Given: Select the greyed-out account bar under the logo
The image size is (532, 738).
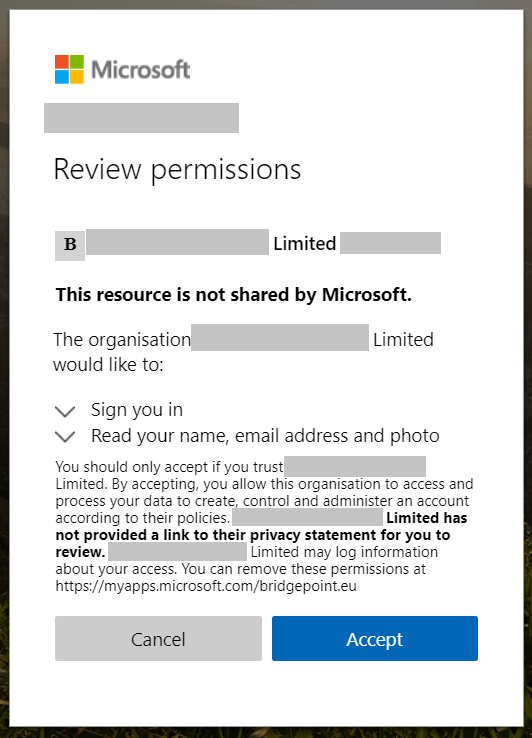Looking at the screenshot, I should (141, 118).
